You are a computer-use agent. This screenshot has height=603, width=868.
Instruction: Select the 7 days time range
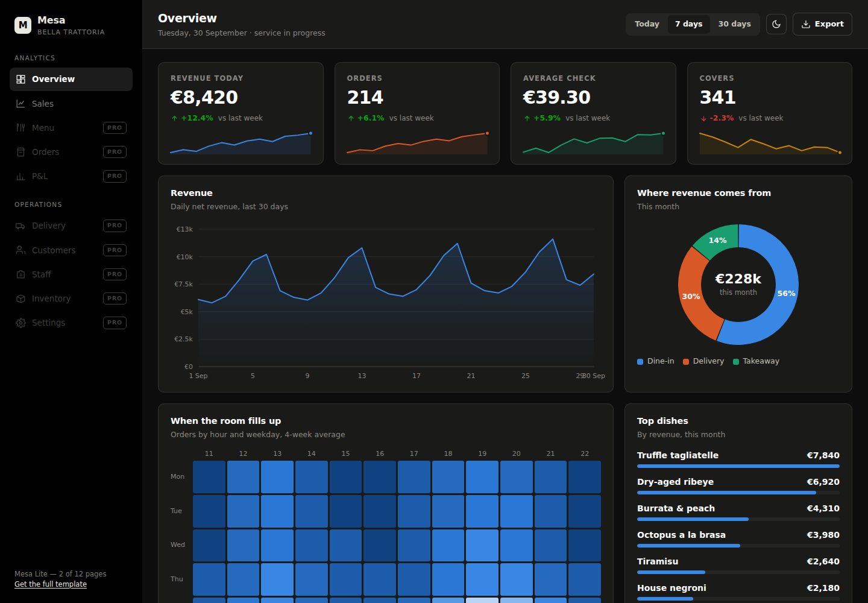pyautogui.click(x=688, y=24)
